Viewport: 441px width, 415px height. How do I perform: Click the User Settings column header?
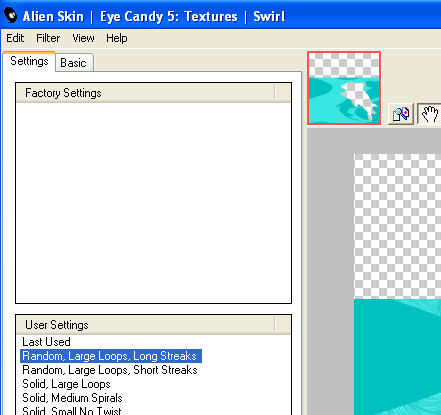click(x=145, y=325)
